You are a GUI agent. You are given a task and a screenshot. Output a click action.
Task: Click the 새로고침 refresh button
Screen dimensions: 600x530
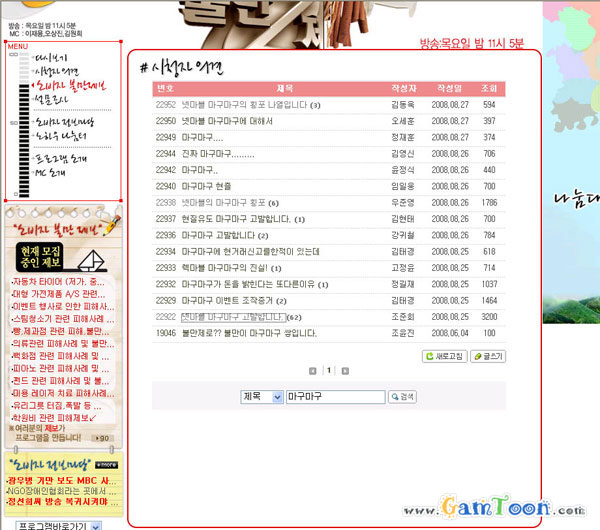(444, 355)
